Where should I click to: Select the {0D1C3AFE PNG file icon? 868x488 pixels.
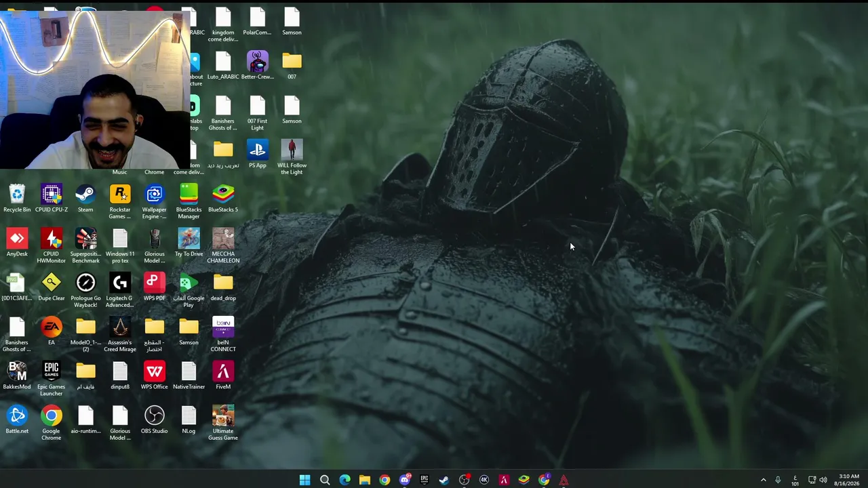point(17,287)
